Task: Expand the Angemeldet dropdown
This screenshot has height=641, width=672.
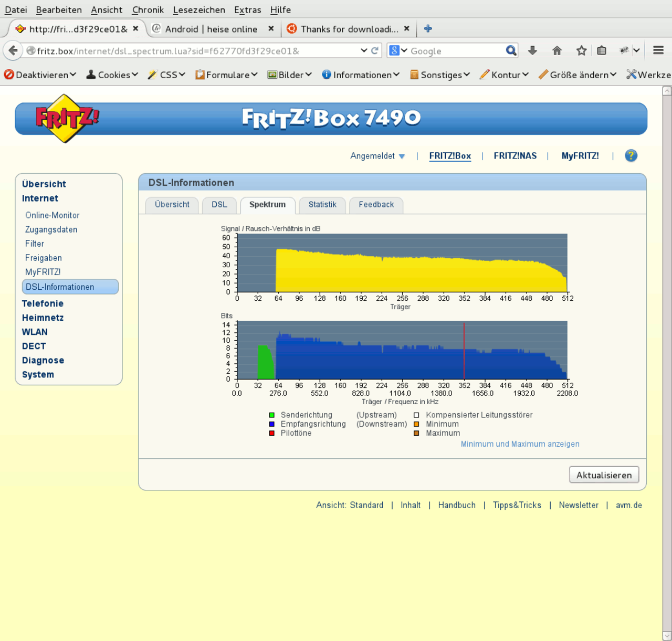Action: tap(377, 156)
